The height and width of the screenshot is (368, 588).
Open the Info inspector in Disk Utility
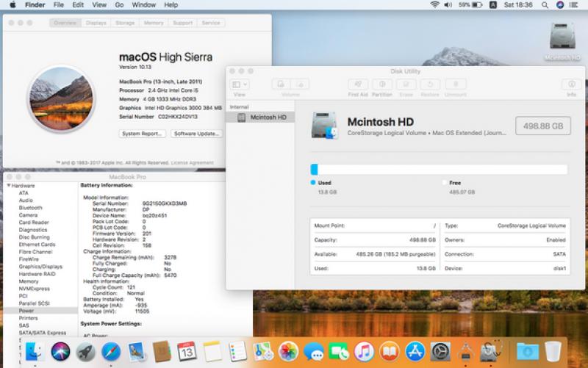[x=572, y=84]
